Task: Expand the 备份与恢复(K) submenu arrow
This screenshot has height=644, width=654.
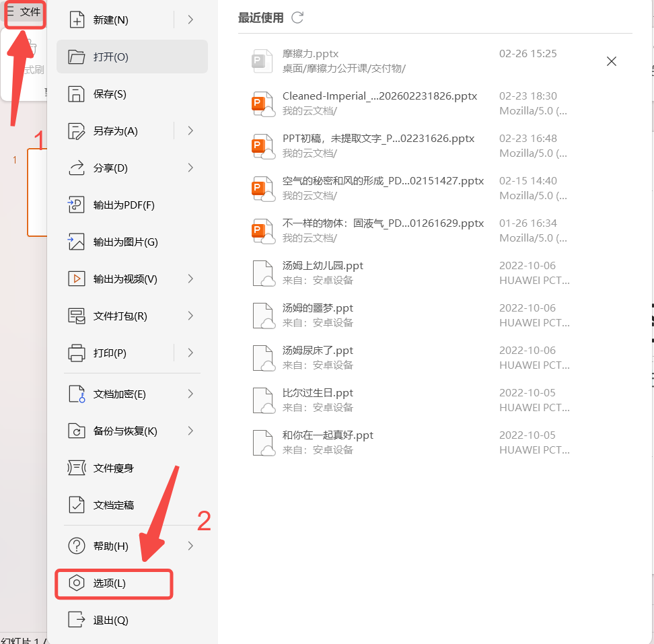Action: pyautogui.click(x=190, y=431)
